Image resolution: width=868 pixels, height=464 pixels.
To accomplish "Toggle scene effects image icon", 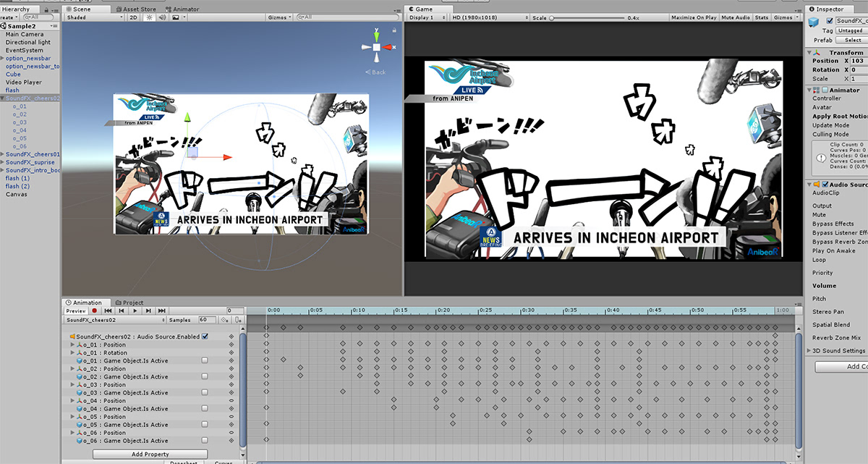I will 176,17.
